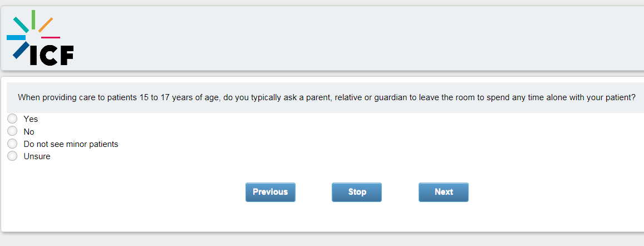Mark the "Unsure" radio button
This screenshot has width=644, height=246.
pos(12,156)
